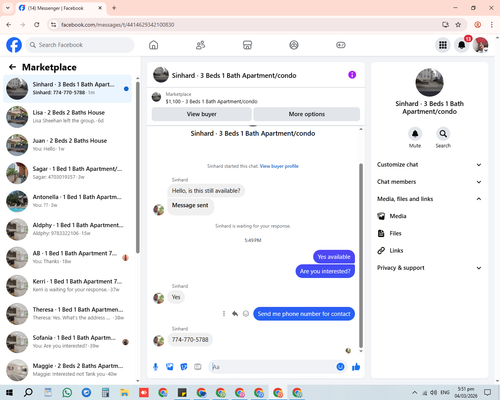The height and width of the screenshot is (400, 500).
Task: Mute the chat using the bell icon
Action: tap(415, 134)
